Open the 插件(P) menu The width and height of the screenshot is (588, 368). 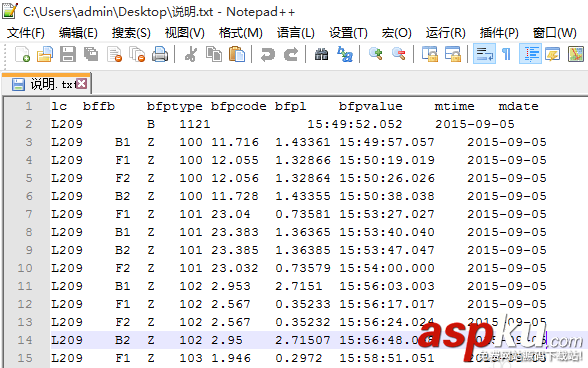(499, 33)
